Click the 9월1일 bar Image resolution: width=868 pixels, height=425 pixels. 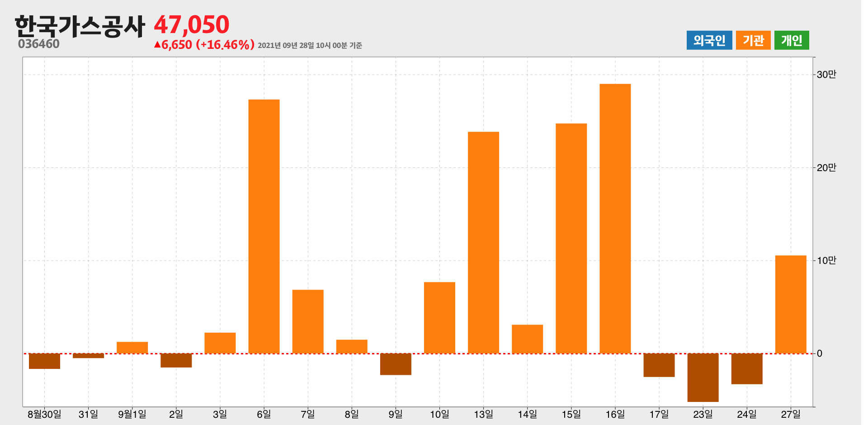[132, 348]
